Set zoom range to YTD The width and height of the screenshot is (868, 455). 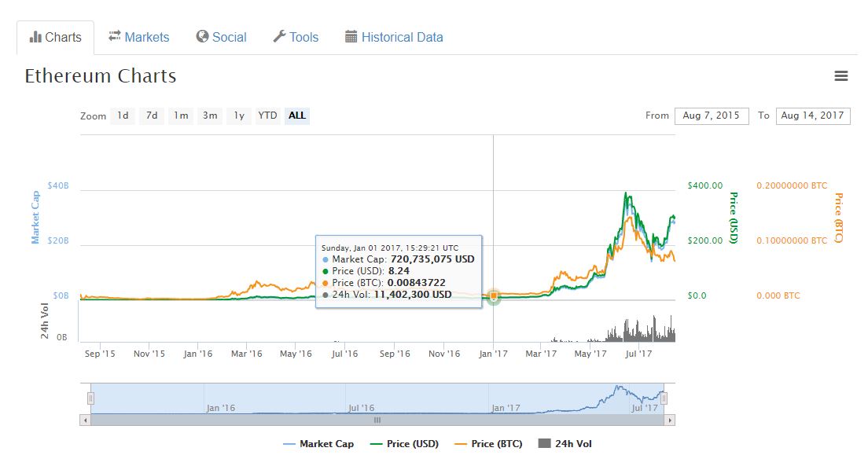click(x=267, y=116)
